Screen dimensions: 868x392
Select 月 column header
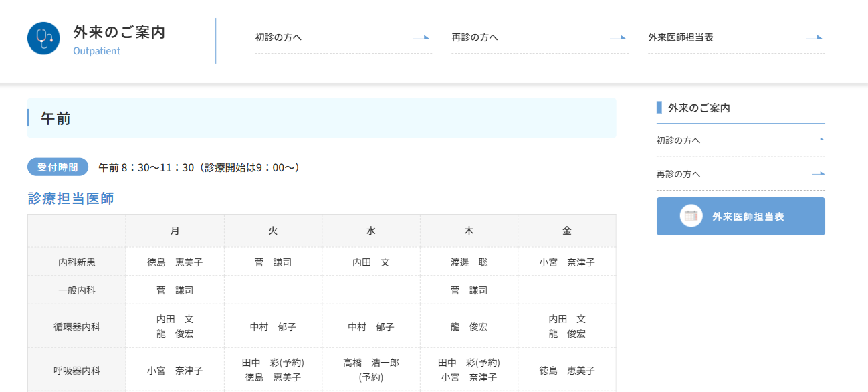175,231
